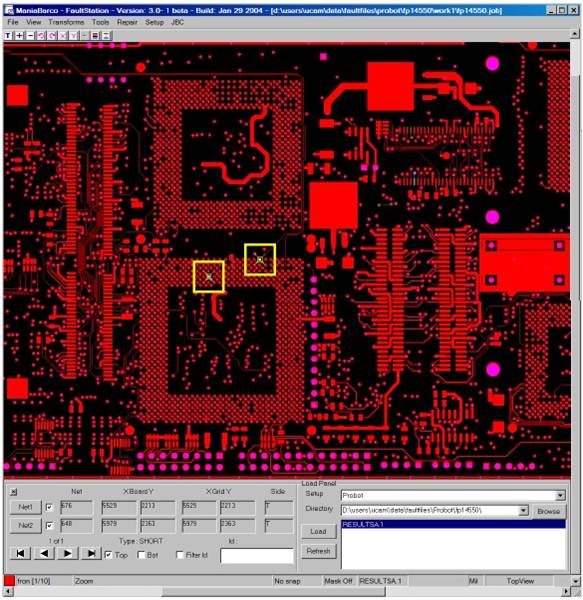Enable the Bot side checkbox
The image size is (583, 600).
(x=141, y=554)
